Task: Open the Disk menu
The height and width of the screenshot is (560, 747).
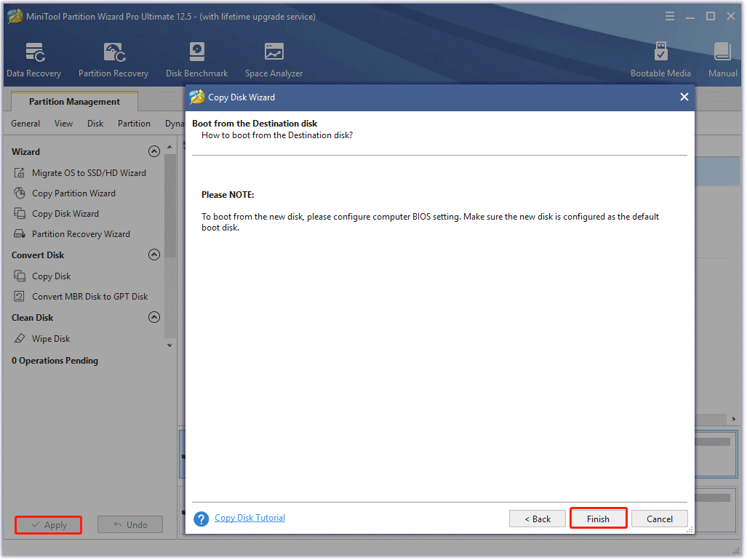Action: click(95, 124)
